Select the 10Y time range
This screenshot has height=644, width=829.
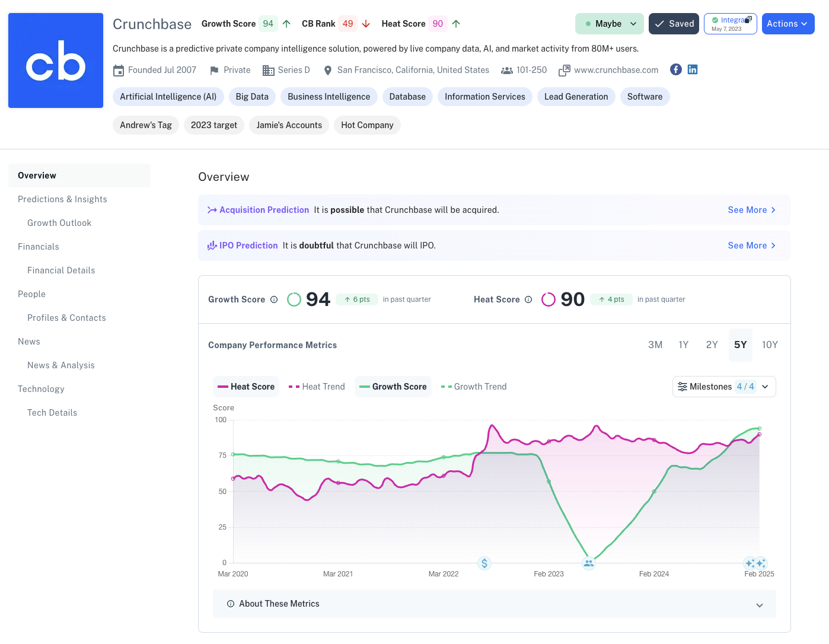click(x=770, y=345)
